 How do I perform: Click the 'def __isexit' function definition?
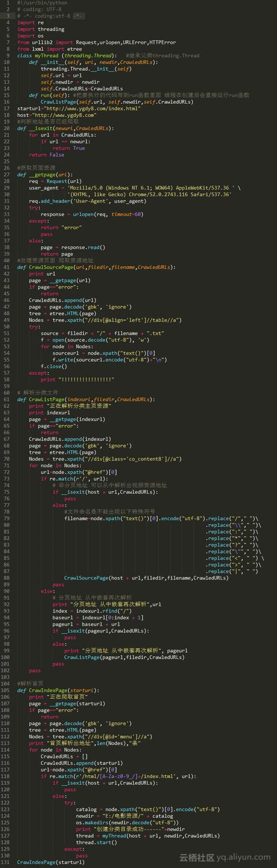[66, 128]
